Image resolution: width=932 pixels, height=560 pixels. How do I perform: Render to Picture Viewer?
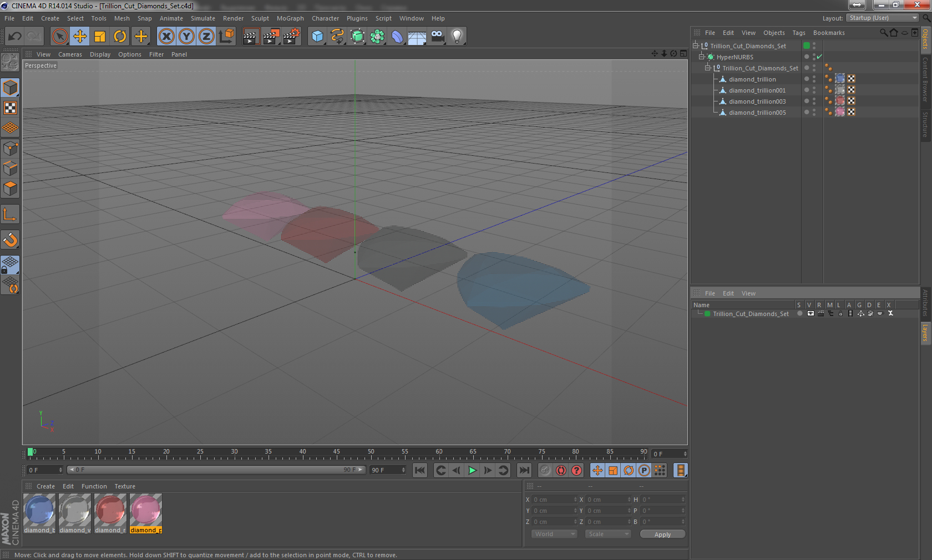click(x=271, y=37)
